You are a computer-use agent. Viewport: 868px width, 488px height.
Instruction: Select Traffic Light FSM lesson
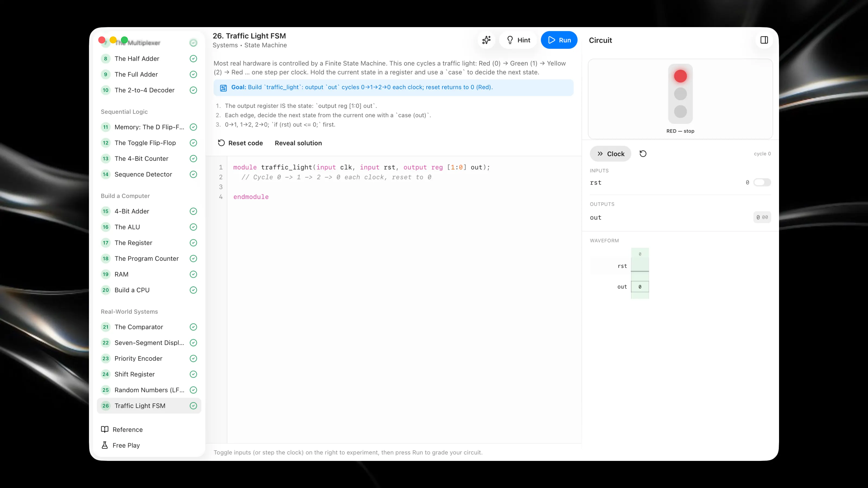pyautogui.click(x=149, y=406)
